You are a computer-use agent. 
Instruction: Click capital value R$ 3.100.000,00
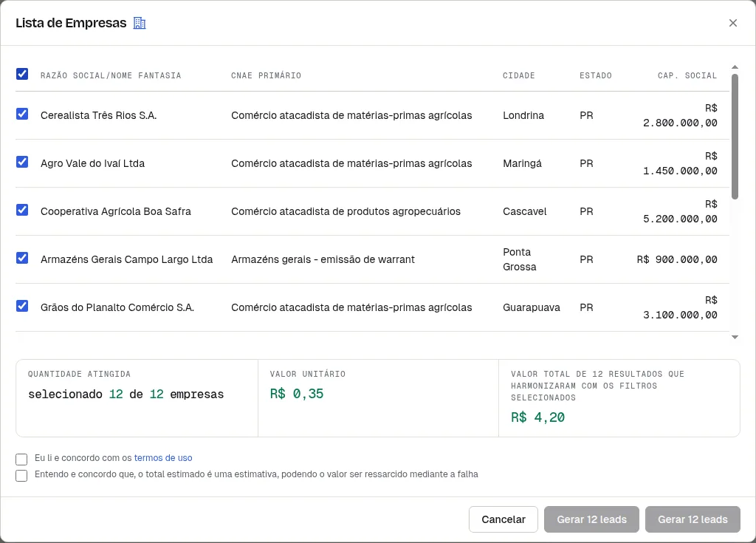click(680, 307)
